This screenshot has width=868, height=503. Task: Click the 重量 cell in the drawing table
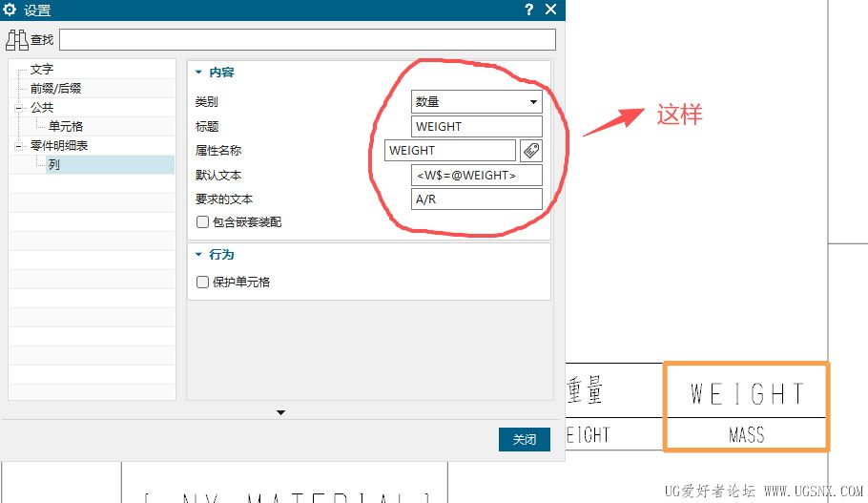613,390
